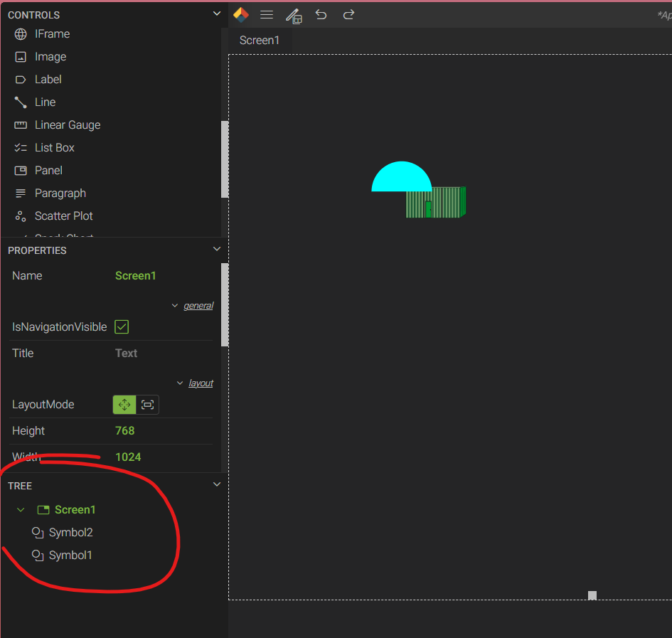This screenshot has width=672, height=638.
Task: Select the Linear Gauge control
Action: (67, 125)
